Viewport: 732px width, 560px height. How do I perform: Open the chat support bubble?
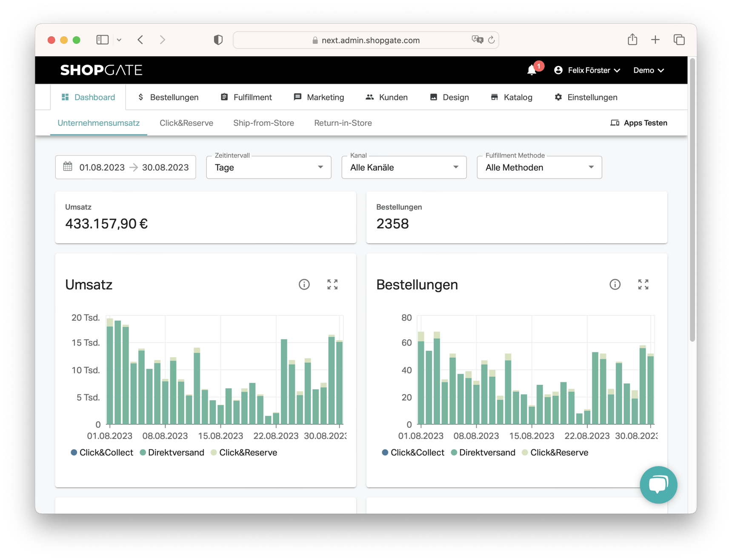point(658,485)
